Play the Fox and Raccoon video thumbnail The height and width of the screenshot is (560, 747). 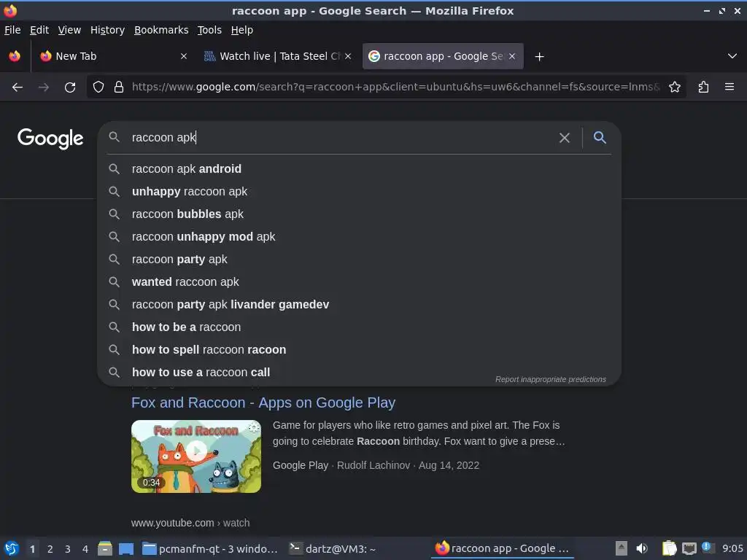point(196,456)
